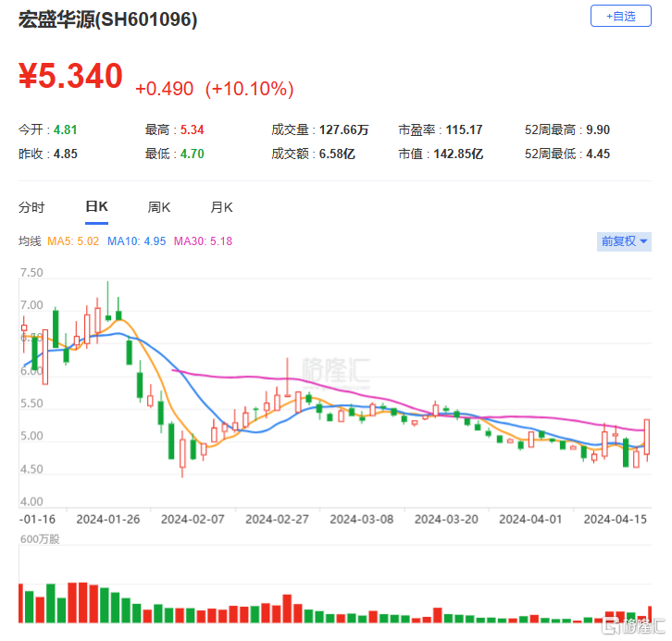
Task: Click the current price ¥5.340
Action: (x=70, y=76)
